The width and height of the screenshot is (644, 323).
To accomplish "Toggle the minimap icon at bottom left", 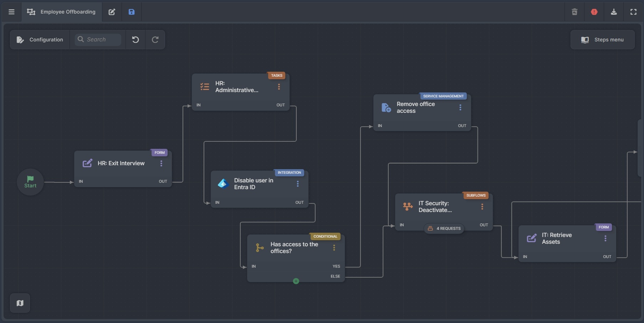I will tap(20, 303).
